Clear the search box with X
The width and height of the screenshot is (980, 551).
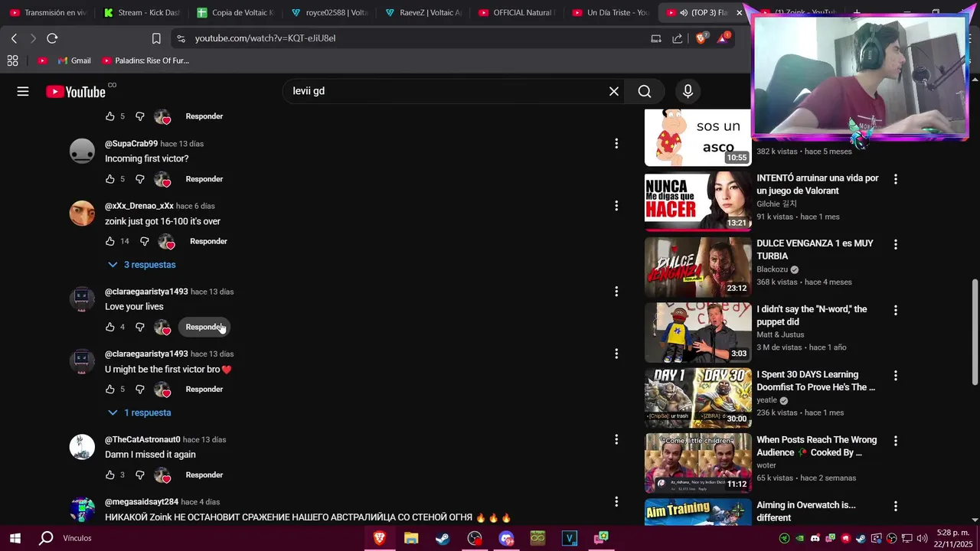tap(614, 91)
